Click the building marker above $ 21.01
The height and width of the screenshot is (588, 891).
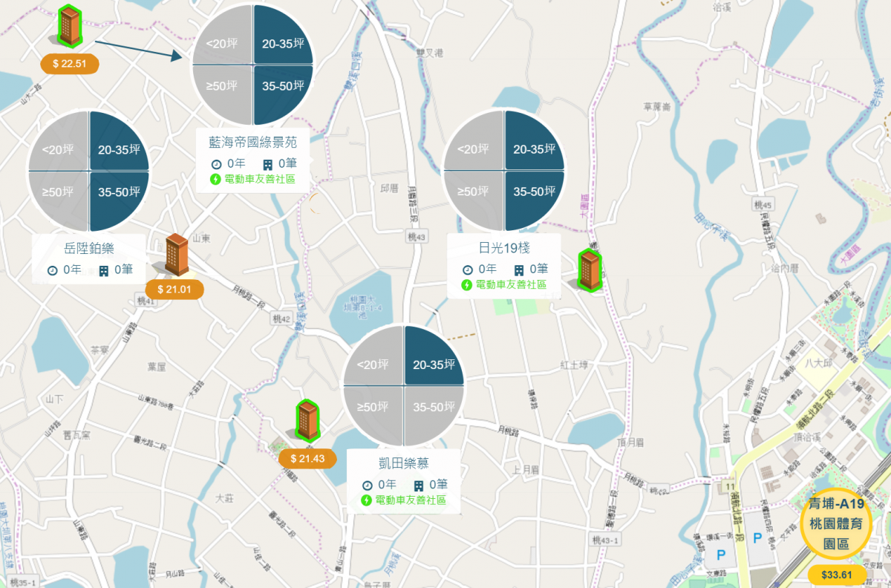[177, 255]
